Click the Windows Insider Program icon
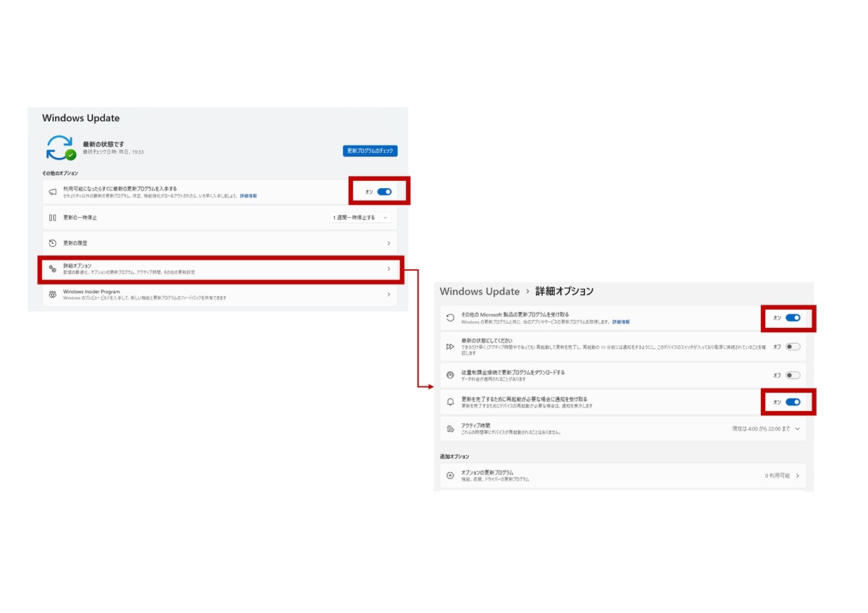Image resolution: width=868 pixels, height=613 pixels. [x=52, y=295]
